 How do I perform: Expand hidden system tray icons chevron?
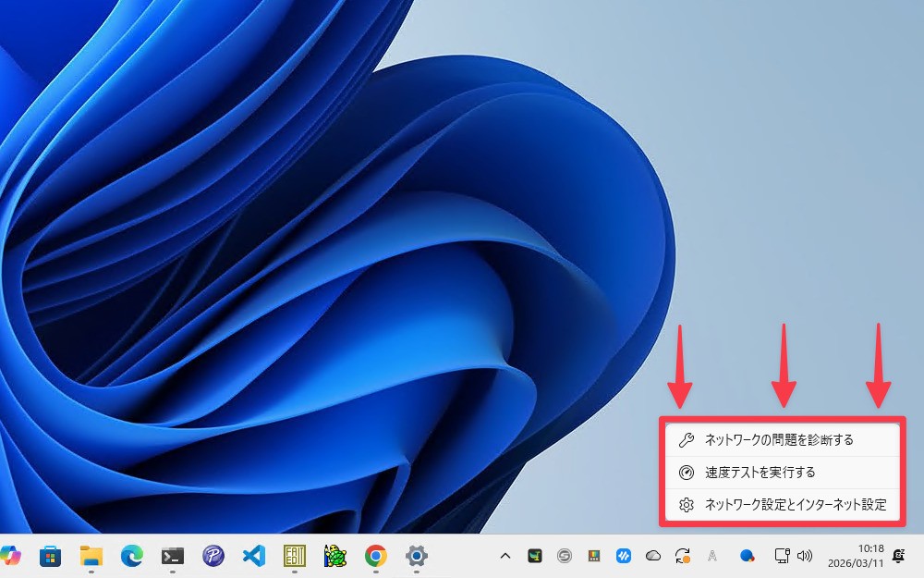pyautogui.click(x=505, y=556)
